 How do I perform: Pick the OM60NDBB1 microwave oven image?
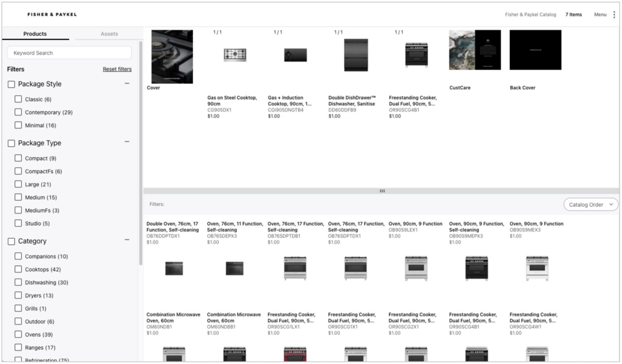235,268
